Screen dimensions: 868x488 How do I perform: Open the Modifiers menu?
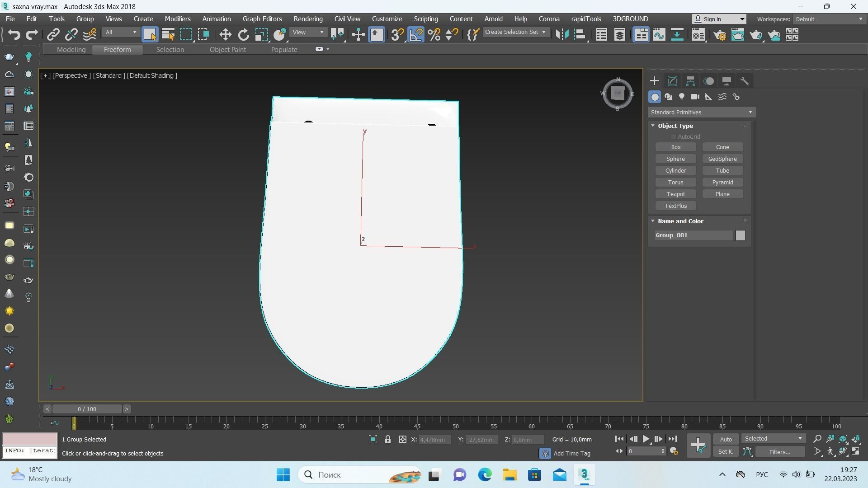pos(177,19)
